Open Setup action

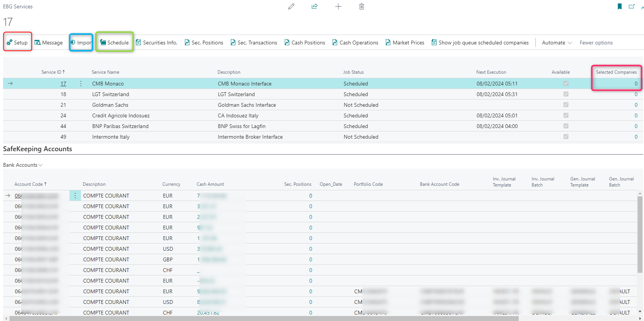click(x=17, y=43)
